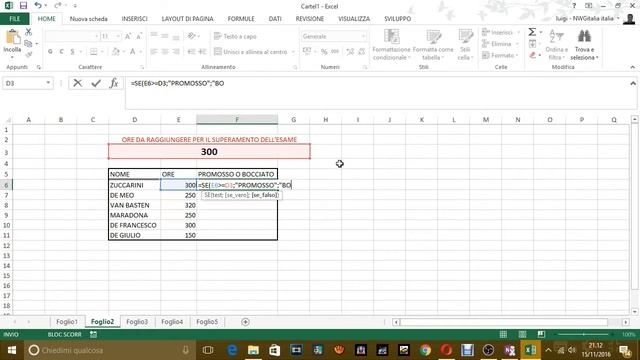
Task: Open Stili cella gallery
Action: pos(465,45)
